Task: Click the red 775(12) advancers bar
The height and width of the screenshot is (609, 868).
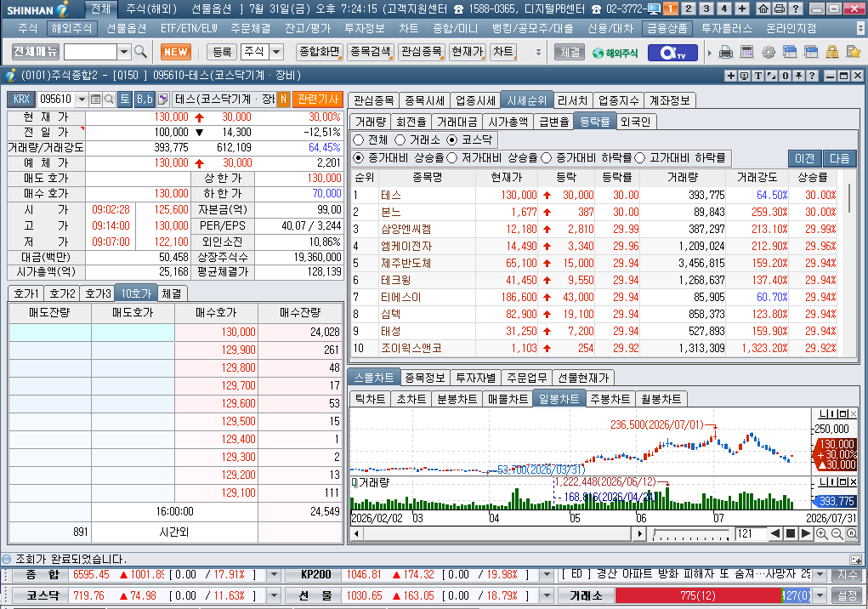Action: point(698,596)
